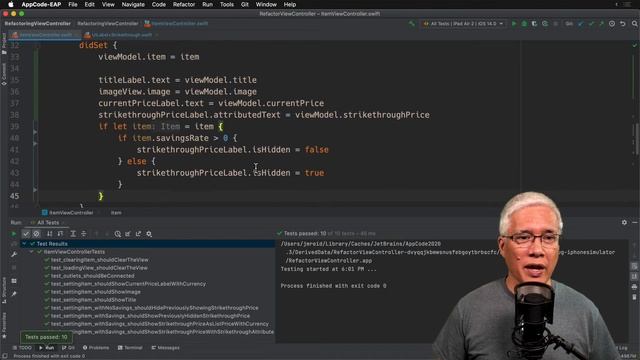Rerun tests with green play icon in Run panel
This screenshot has width=640, height=360.
pyautogui.click(x=14, y=234)
